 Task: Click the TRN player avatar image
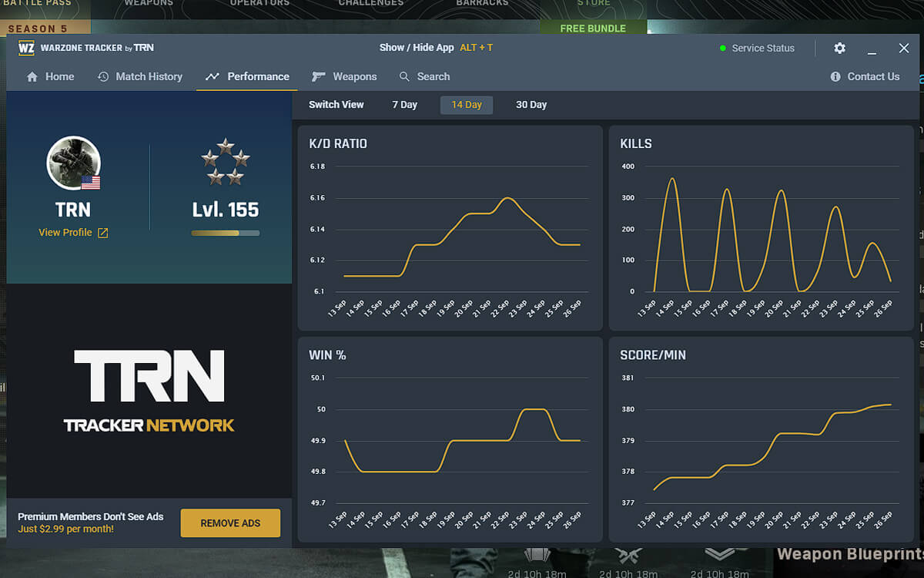tap(73, 163)
